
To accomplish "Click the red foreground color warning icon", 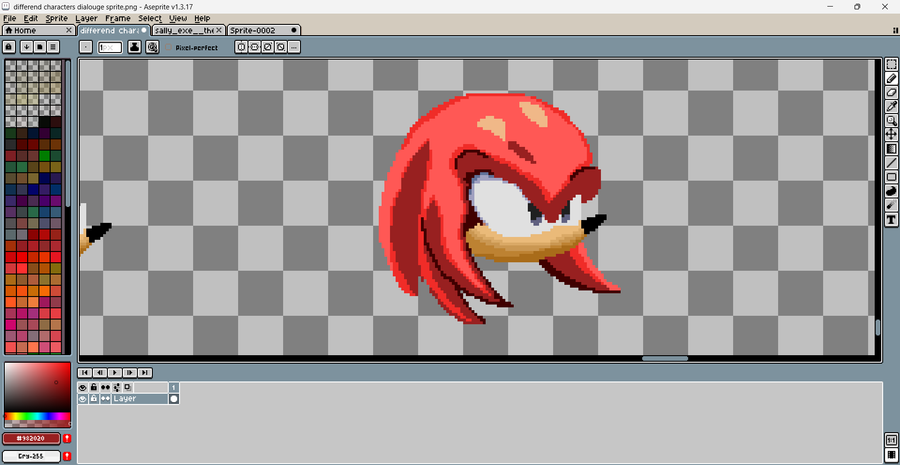I will [67, 439].
